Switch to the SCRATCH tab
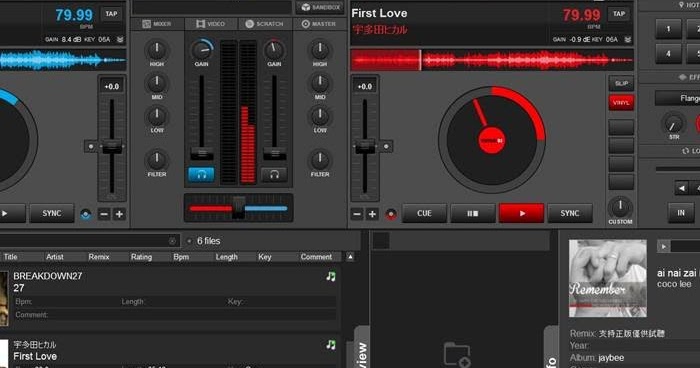 [x=265, y=24]
